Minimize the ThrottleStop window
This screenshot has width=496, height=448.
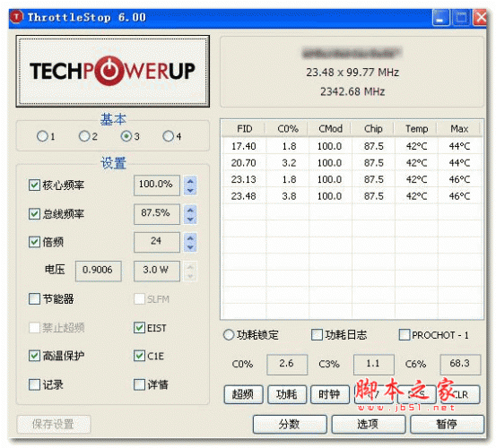pos(441,17)
